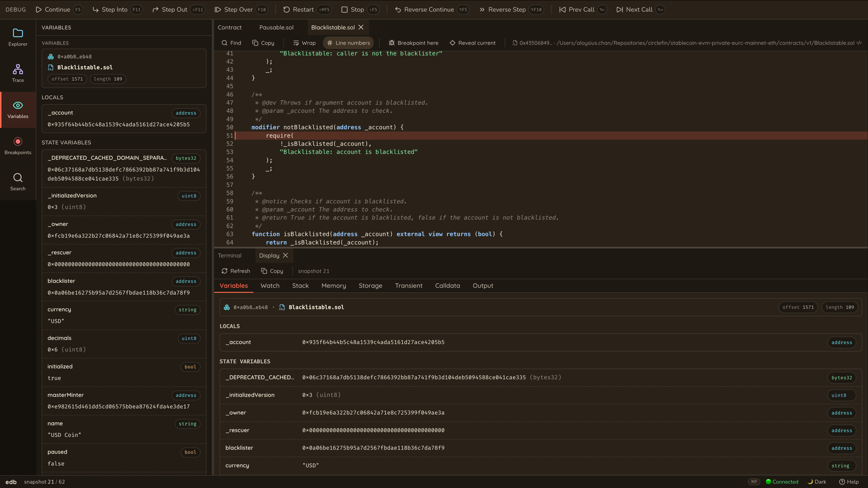Copy the Display panel contents

click(x=272, y=271)
